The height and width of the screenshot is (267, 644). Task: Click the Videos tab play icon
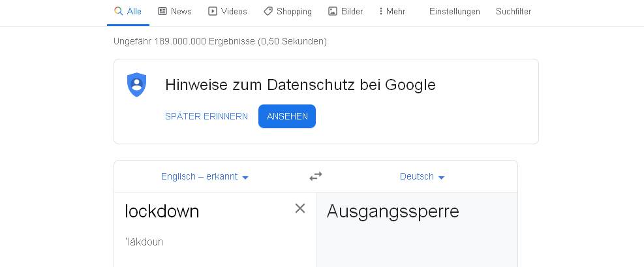click(212, 11)
